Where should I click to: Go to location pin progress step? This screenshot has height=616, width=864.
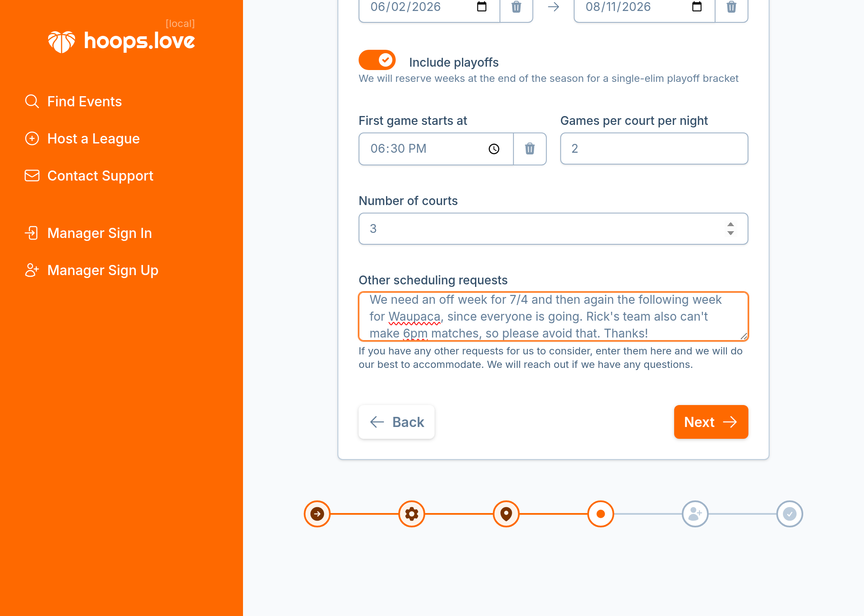506,514
